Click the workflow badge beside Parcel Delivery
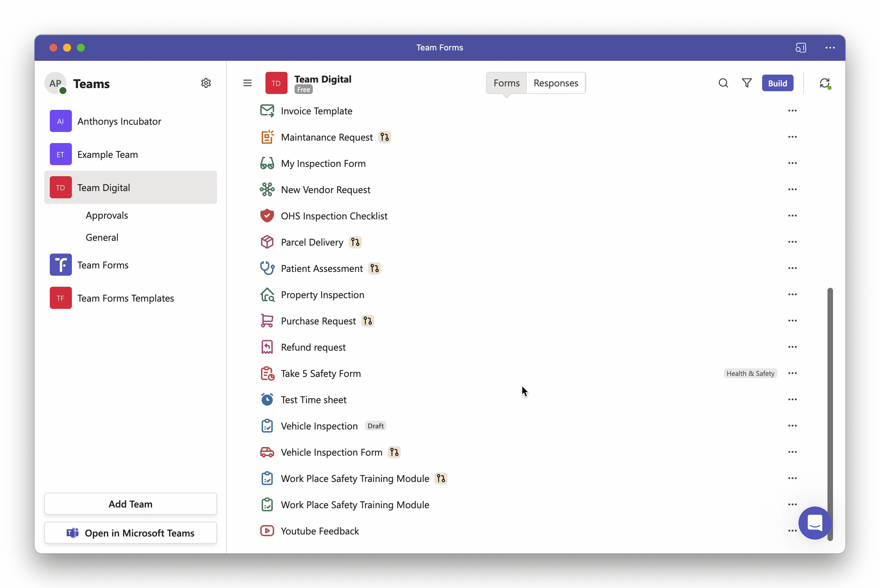The image size is (880, 588). click(355, 242)
